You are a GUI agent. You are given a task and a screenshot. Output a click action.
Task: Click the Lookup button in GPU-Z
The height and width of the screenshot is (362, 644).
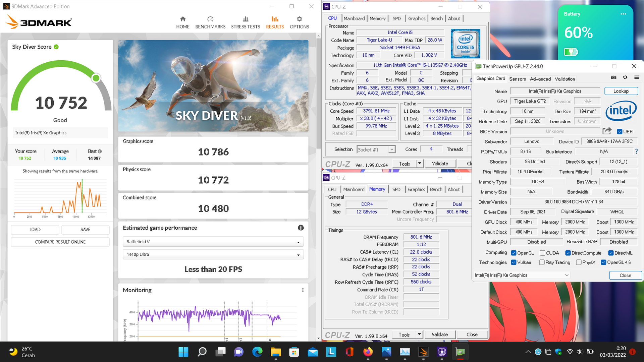coord(621,91)
